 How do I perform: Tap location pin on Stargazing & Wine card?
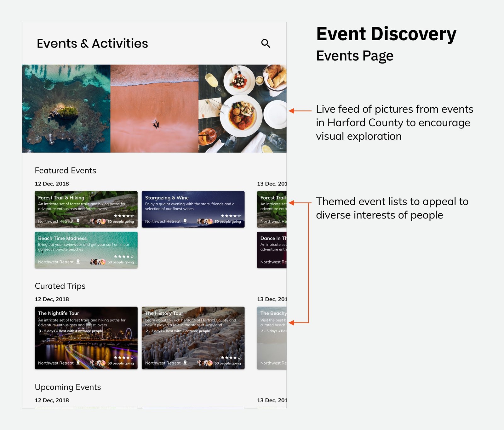coord(185,221)
